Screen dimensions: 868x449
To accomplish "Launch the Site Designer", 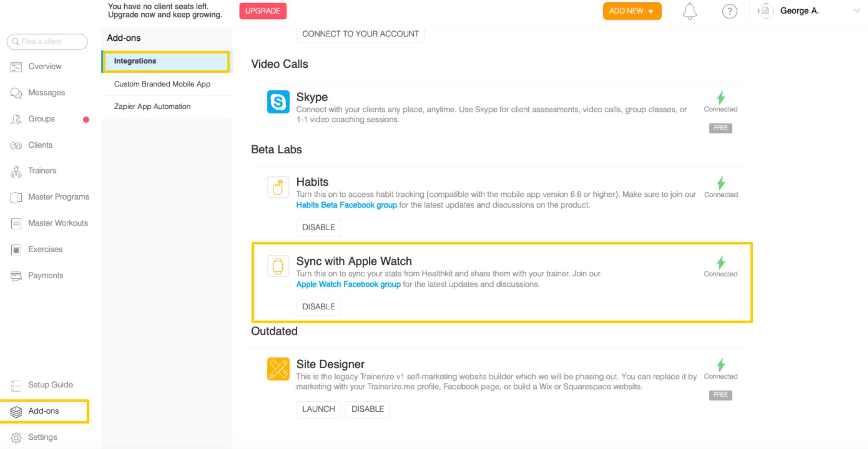I will click(318, 409).
